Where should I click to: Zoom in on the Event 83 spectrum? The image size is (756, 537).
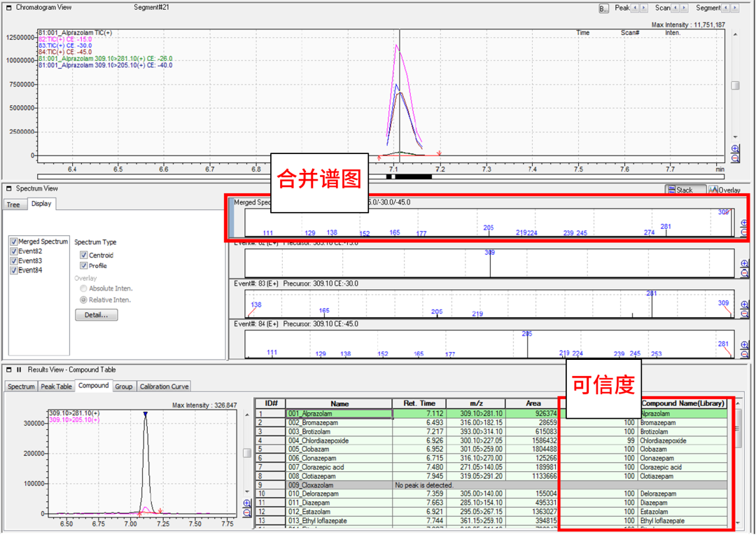(745, 305)
